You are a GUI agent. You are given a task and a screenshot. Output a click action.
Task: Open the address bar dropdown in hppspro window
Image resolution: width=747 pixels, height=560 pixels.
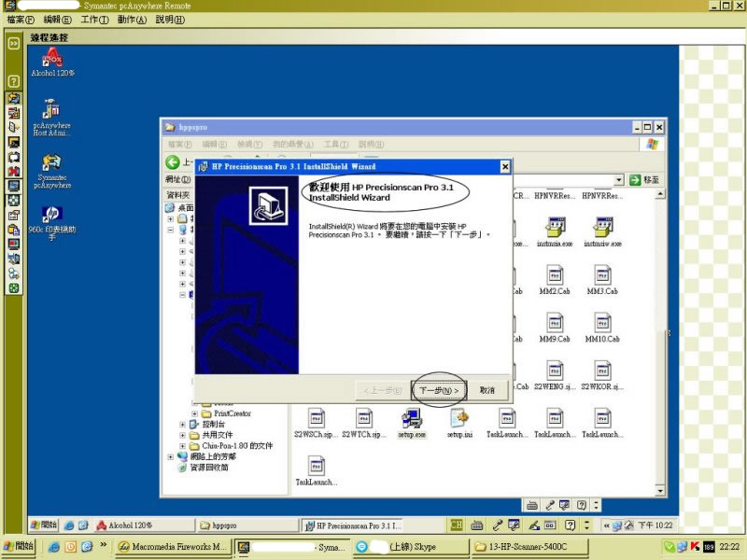[618, 180]
